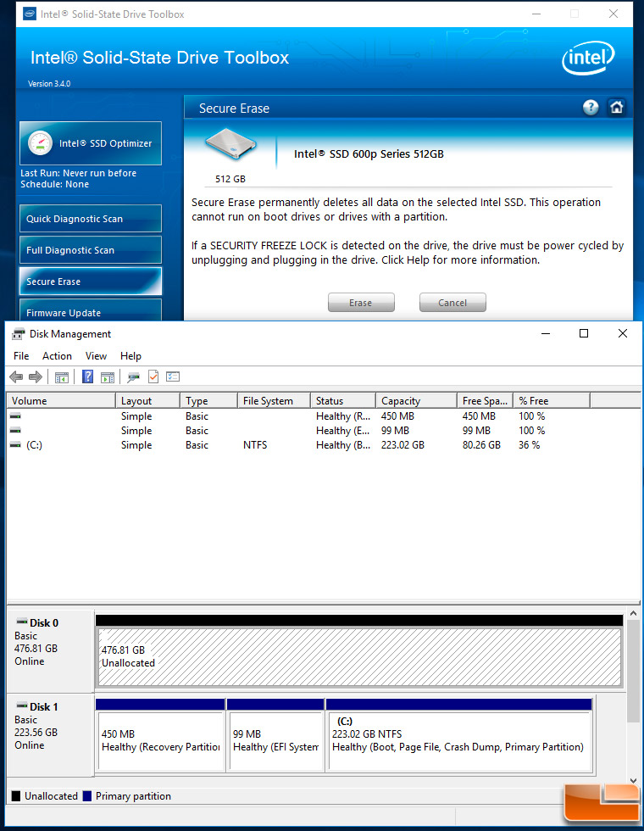
Task: Select the 99 MB EFI System partition block
Action: pos(275,740)
